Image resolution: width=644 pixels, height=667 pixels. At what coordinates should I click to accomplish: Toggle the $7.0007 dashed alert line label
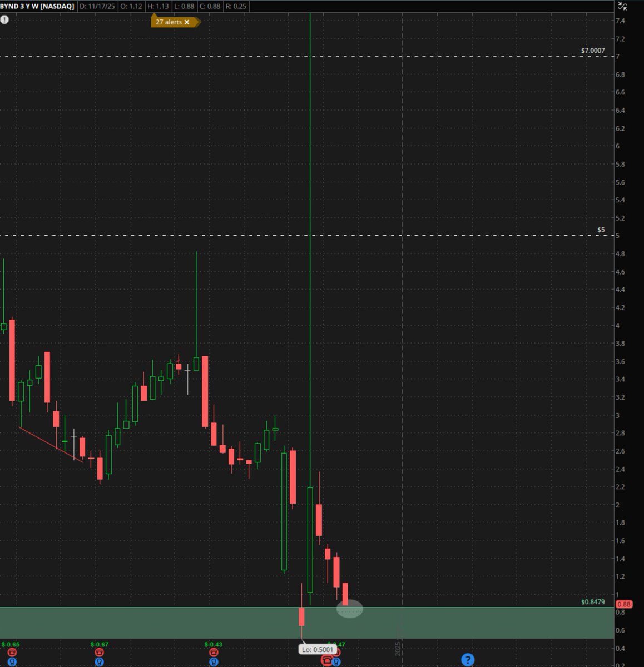[593, 51]
